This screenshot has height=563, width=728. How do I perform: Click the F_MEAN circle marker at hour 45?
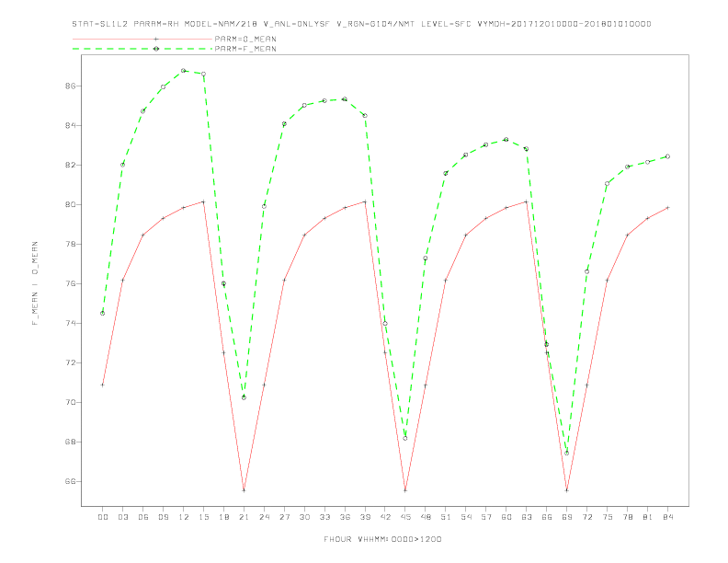[x=405, y=438]
